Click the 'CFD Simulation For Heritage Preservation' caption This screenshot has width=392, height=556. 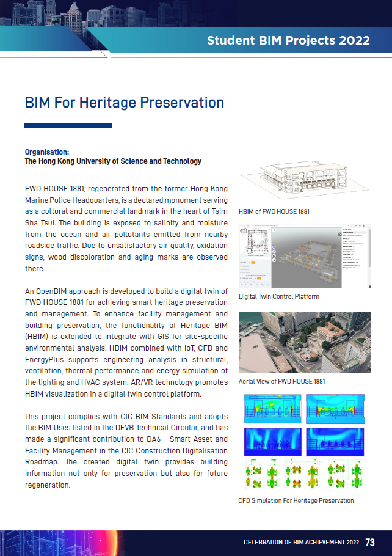pyautogui.click(x=296, y=500)
